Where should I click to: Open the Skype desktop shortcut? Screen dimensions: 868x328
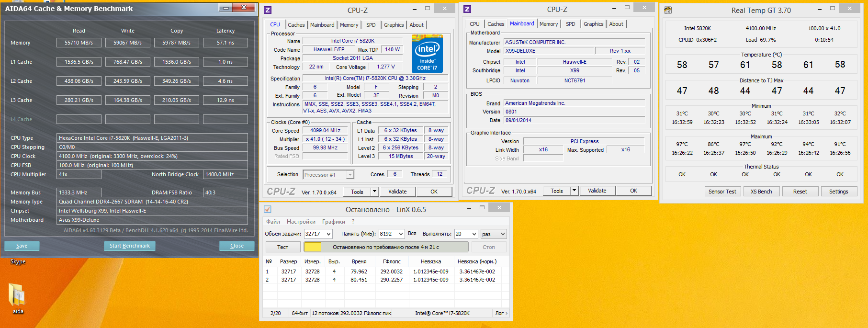pyautogui.click(x=18, y=262)
